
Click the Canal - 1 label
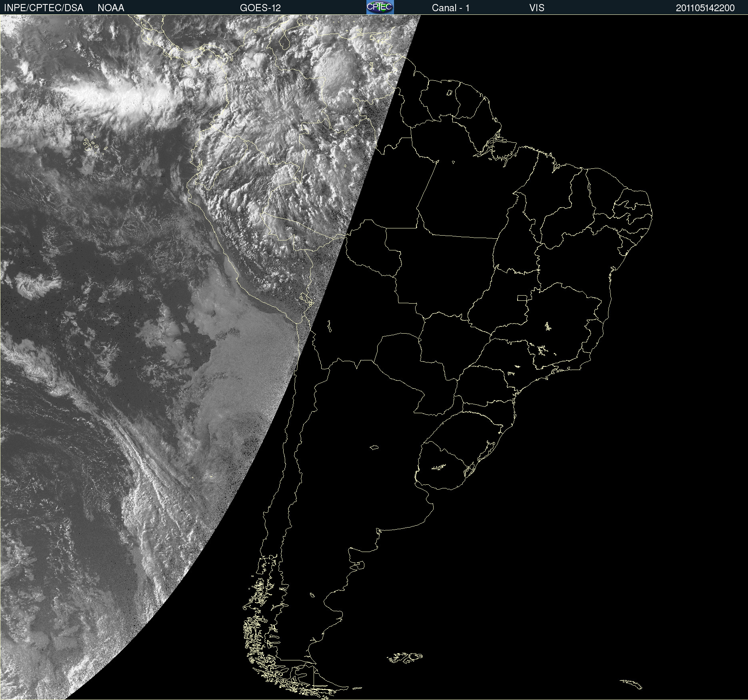pyautogui.click(x=451, y=8)
